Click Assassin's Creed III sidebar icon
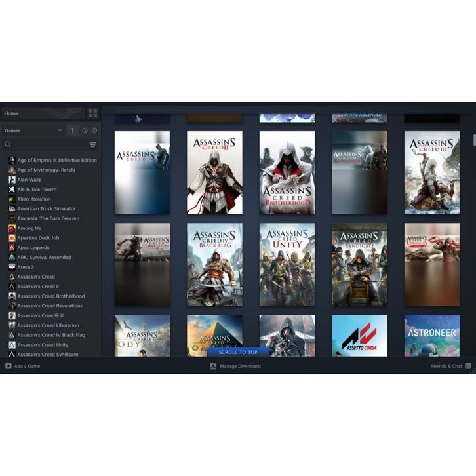Screen dimensions: 476x476 click(12, 315)
